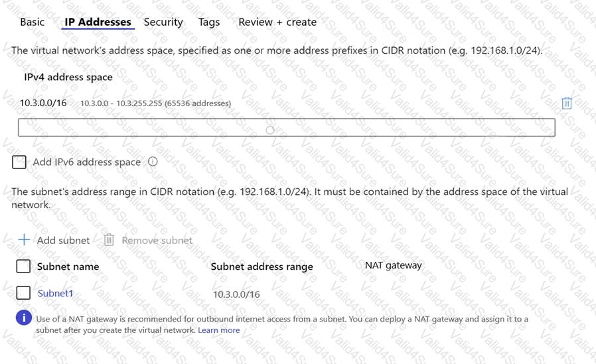
Task: Click the trash icon for Remove subnet
Action: pos(110,240)
